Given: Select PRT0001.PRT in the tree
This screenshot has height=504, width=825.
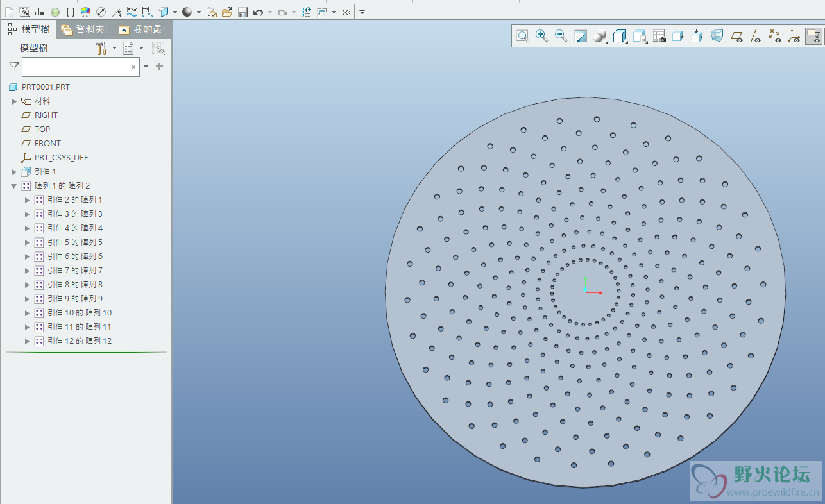Looking at the screenshot, I should (x=46, y=87).
